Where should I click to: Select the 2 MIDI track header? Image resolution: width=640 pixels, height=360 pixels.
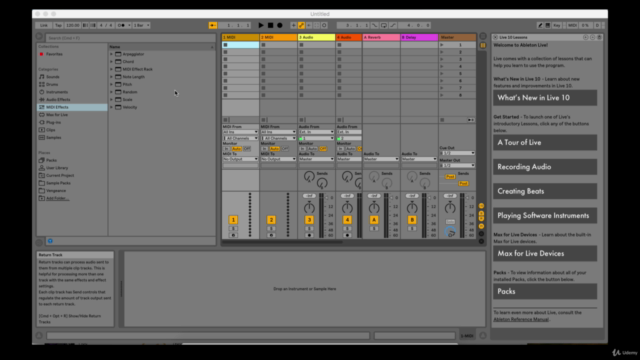pos(278,37)
